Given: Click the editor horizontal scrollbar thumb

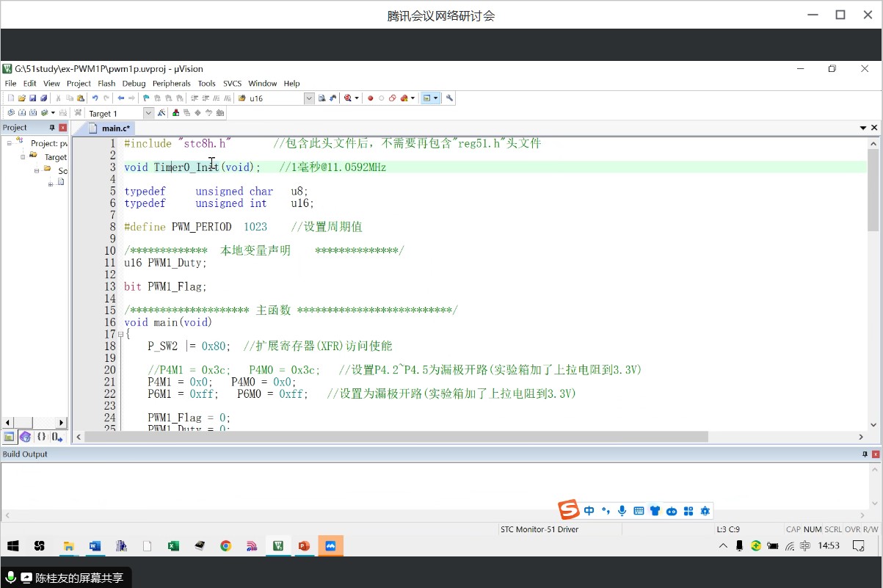Looking at the screenshot, I should (396, 437).
